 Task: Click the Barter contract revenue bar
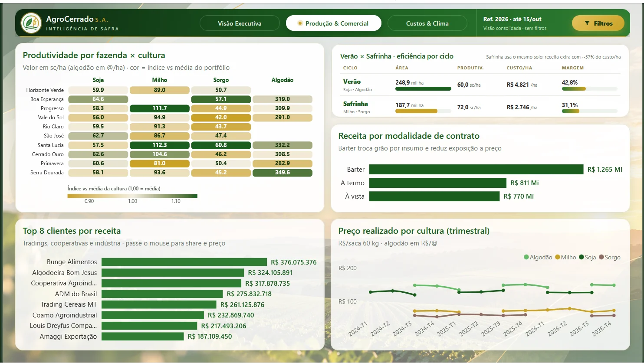[476, 170]
